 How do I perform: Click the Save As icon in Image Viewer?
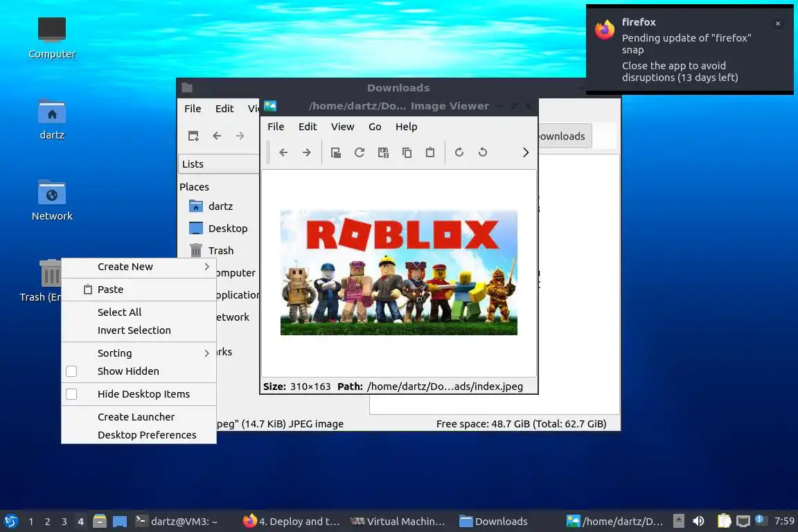tap(383, 152)
